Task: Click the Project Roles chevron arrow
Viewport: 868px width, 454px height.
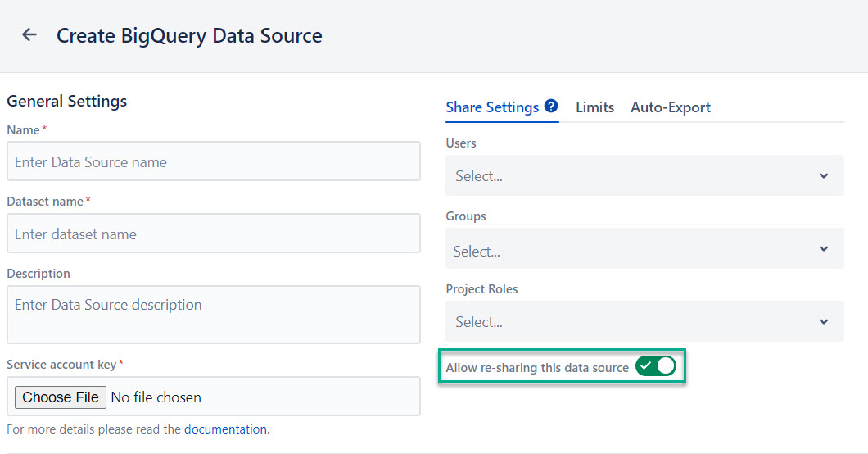Action: coord(824,322)
